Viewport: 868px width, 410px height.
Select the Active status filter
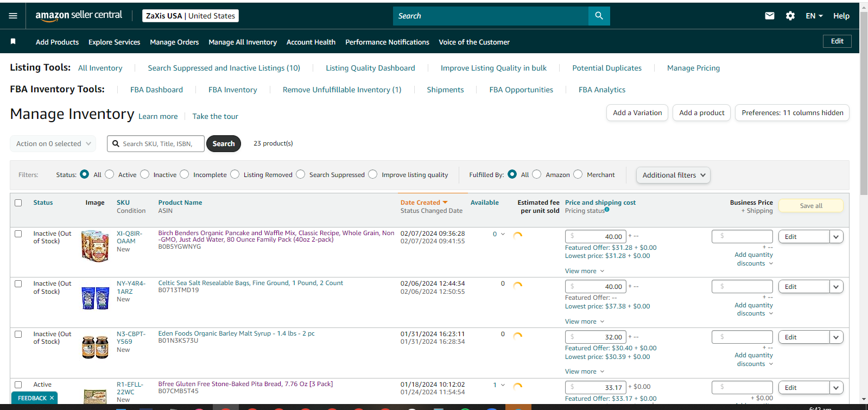110,174
